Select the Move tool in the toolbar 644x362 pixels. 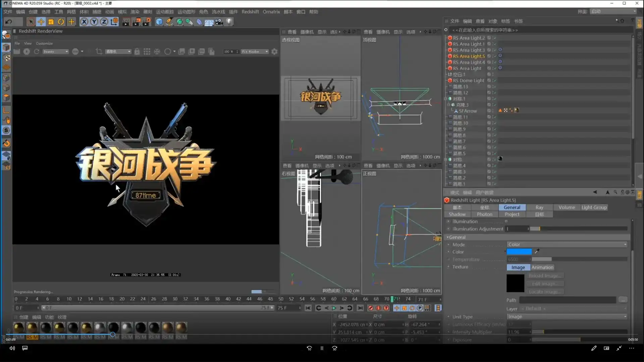(x=41, y=21)
